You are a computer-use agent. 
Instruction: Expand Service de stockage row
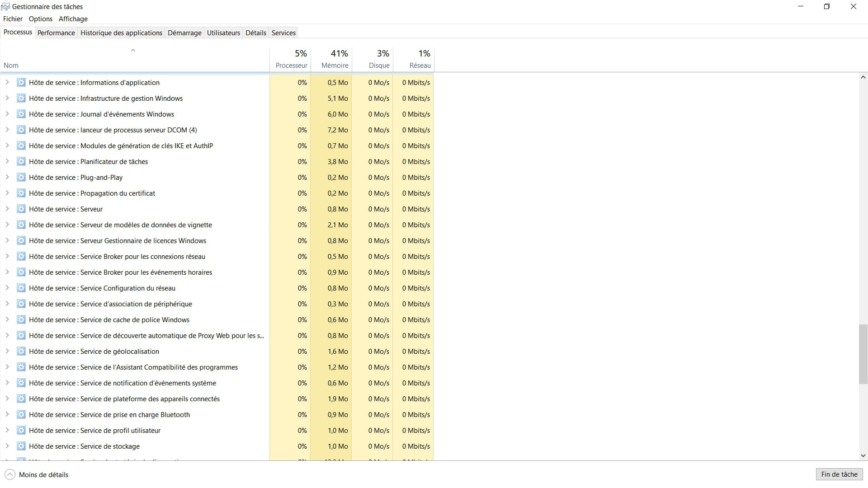[x=7, y=446]
